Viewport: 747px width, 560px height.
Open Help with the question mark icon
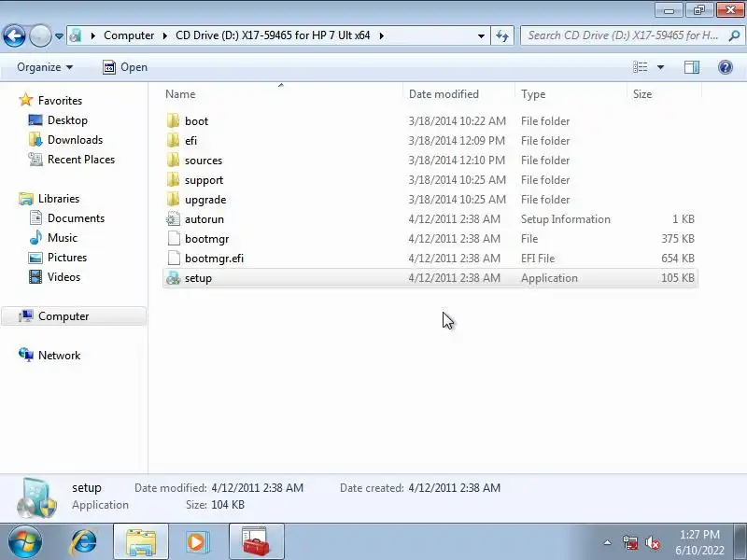pyautogui.click(x=726, y=67)
